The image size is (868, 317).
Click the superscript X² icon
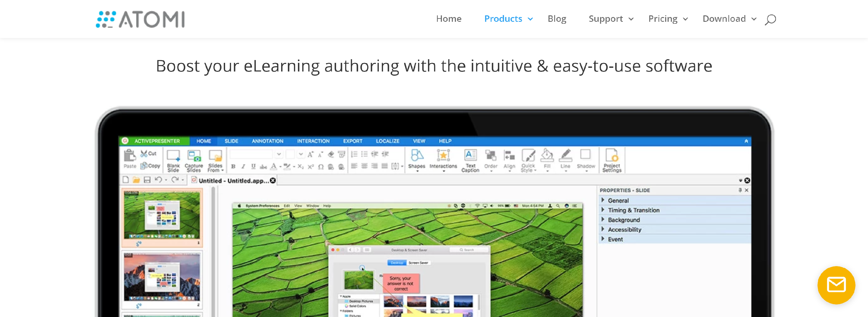pos(311,166)
